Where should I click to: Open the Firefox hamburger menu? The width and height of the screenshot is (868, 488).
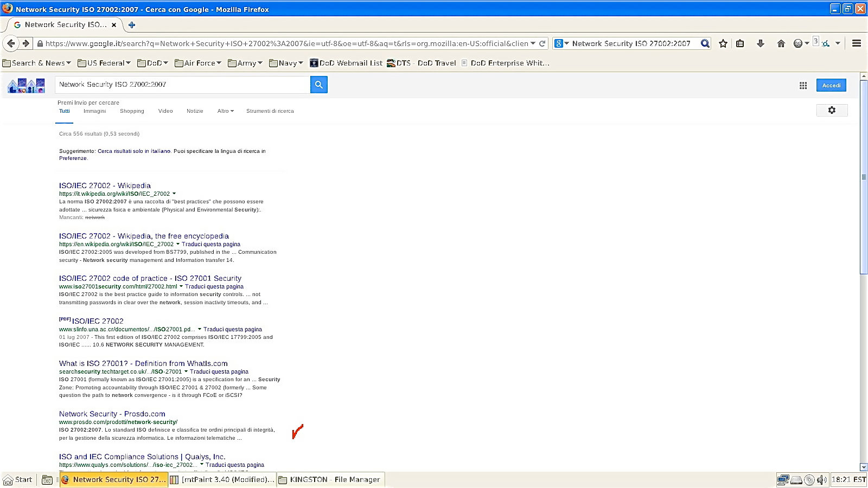pos(857,43)
